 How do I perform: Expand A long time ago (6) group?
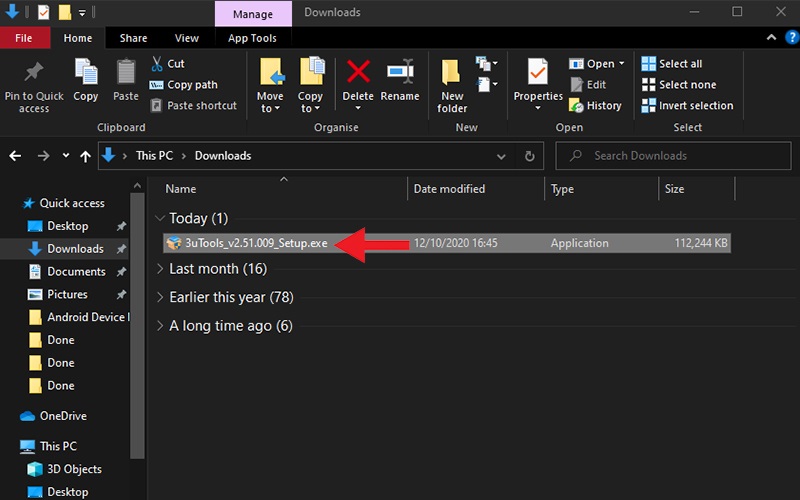coord(160,326)
